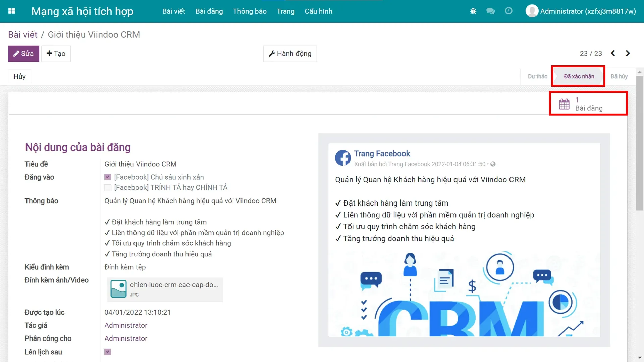Select the Đã xác nhận status stage
Viewport: 644px width, 362px height.
click(579, 76)
